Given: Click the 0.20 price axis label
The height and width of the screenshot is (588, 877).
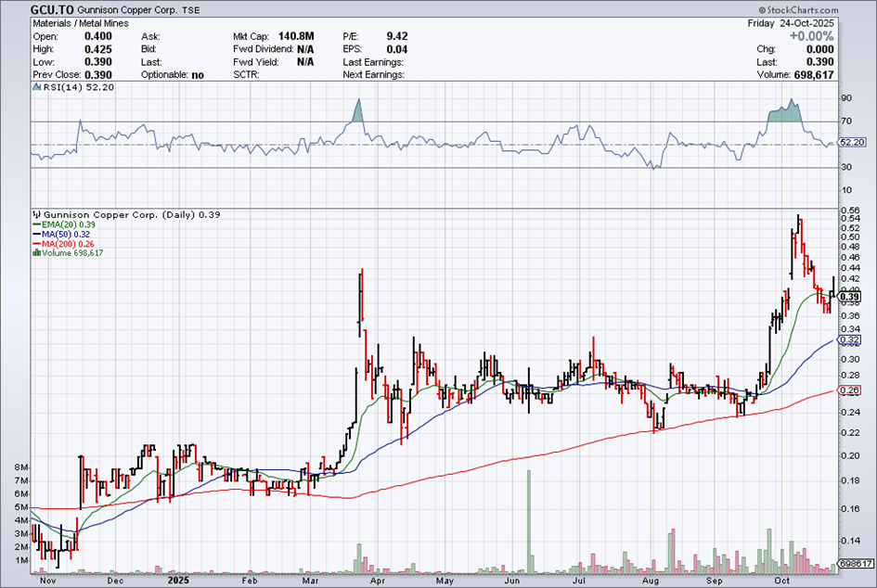Looking at the screenshot, I should (850, 455).
